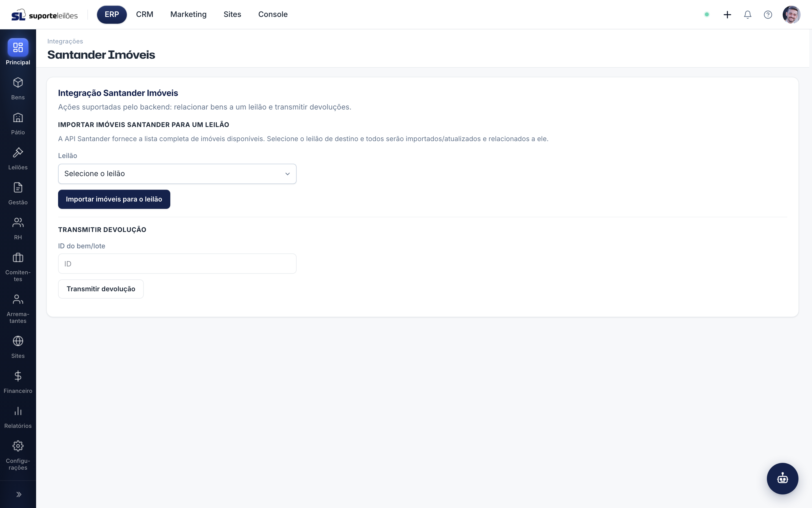Screen dimensions: 812x508
Task: Open Comitentes in the sidebar
Action: tap(18, 267)
